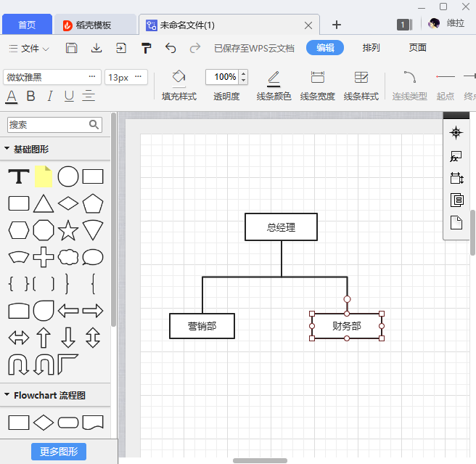Close the 未命名文件(1) tab
The height and width of the screenshot is (464, 476).
[x=308, y=25]
